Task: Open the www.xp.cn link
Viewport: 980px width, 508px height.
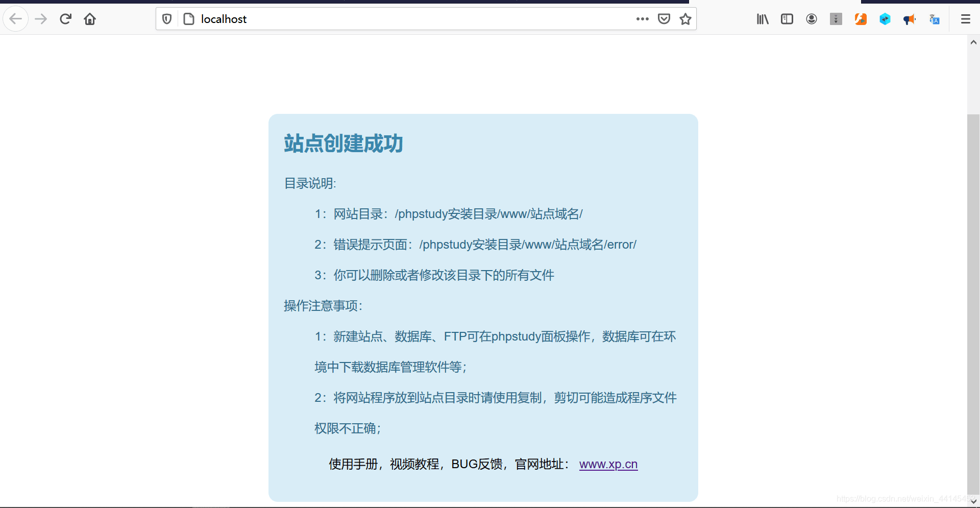Action: pyautogui.click(x=608, y=464)
